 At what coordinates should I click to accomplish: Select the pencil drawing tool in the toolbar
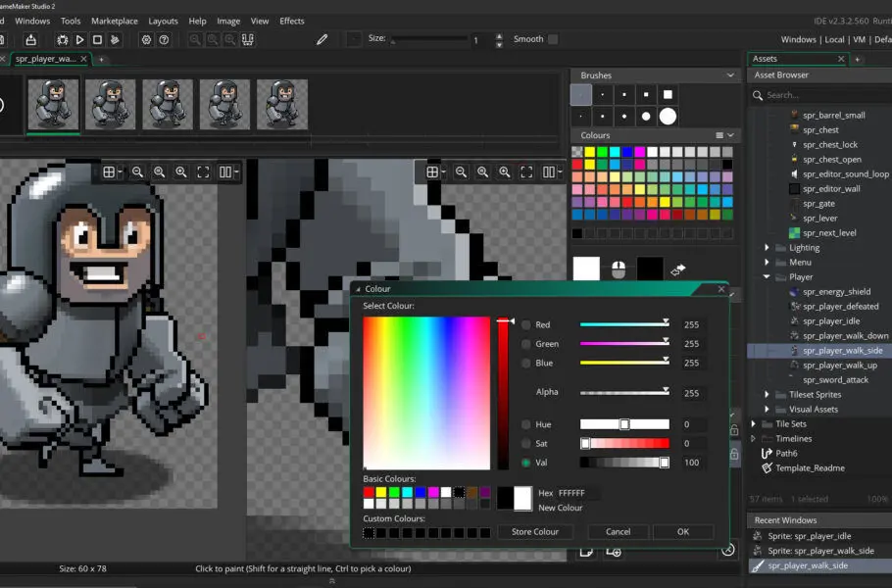click(323, 40)
